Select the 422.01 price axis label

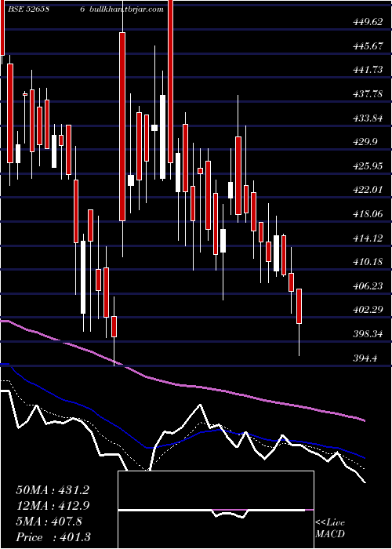368,190
